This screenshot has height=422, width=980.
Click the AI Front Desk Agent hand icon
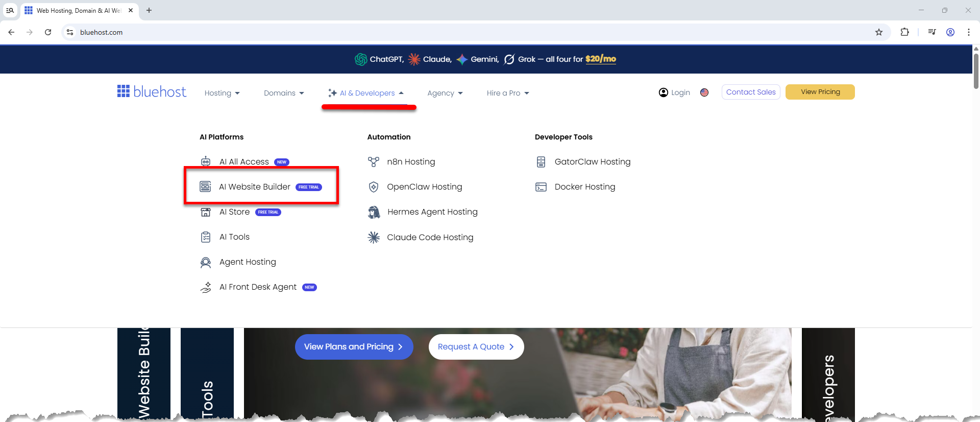click(x=206, y=287)
